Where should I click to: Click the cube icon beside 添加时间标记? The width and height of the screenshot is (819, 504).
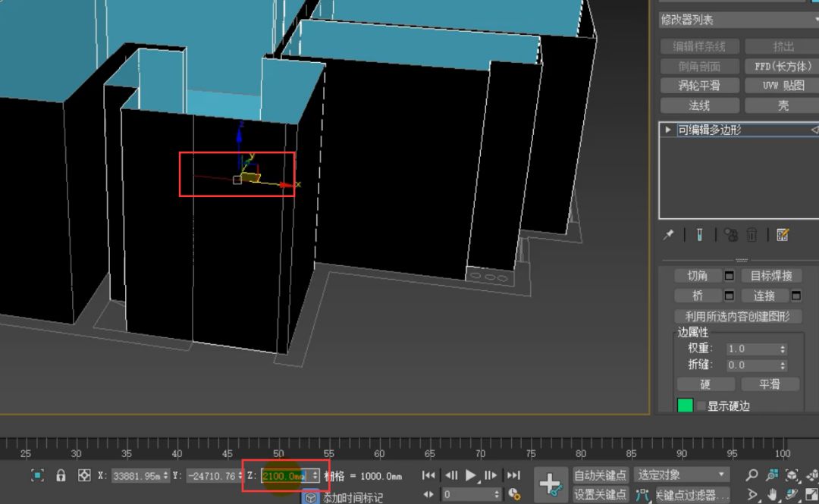(x=311, y=497)
